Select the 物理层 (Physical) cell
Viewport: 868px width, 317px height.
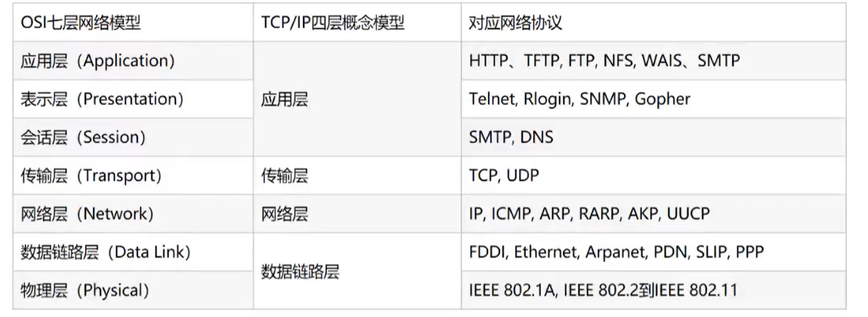click(x=134, y=290)
